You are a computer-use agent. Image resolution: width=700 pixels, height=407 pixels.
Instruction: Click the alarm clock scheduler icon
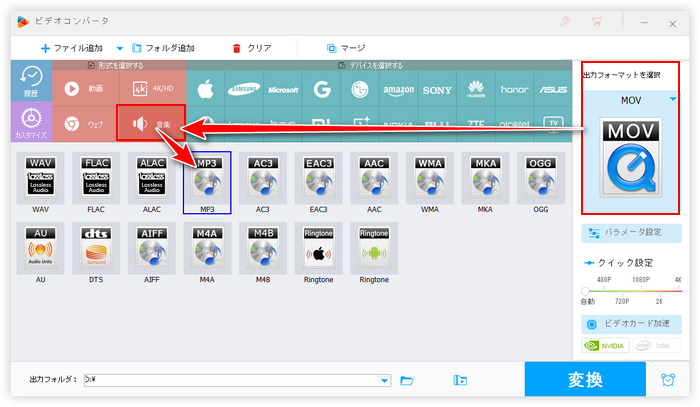[667, 380]
